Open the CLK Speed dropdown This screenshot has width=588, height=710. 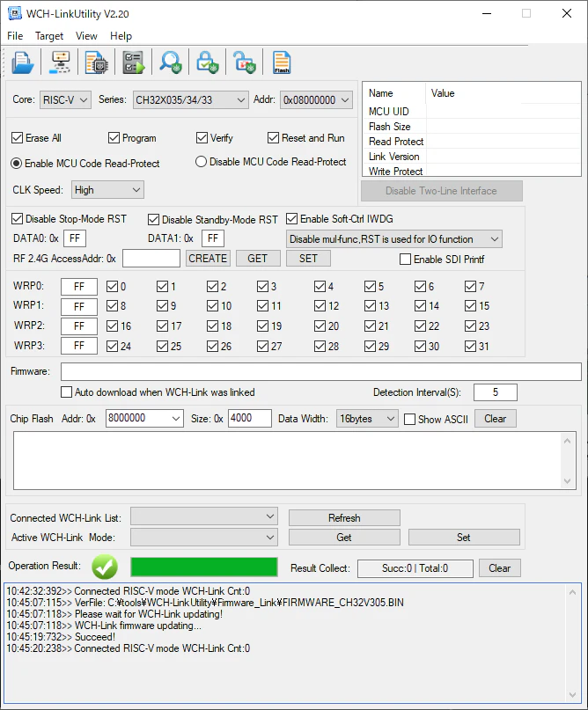pos(107,190)
